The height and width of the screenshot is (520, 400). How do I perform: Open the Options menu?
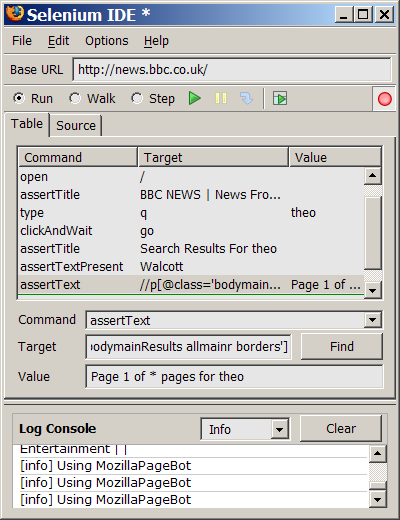coord(107,41)
